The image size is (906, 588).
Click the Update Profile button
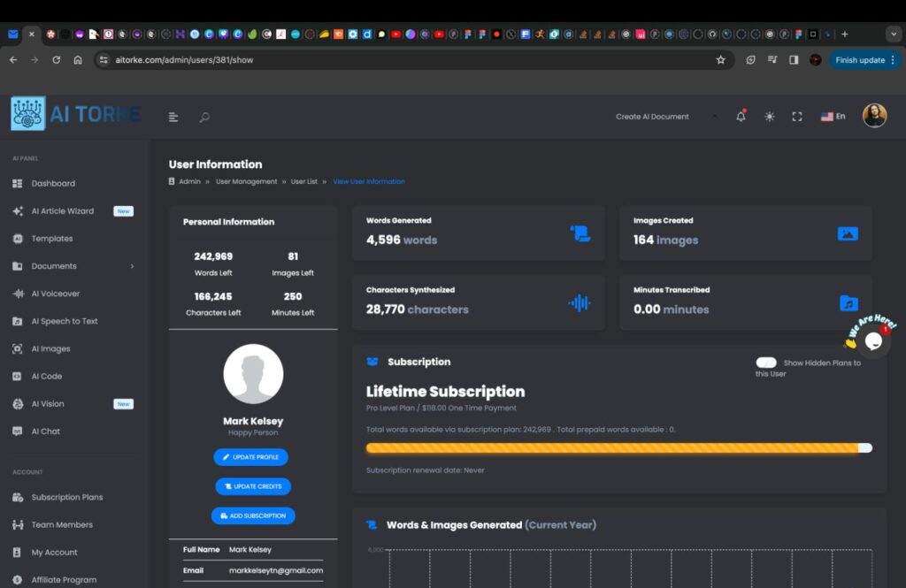click(x=250, y=457)
